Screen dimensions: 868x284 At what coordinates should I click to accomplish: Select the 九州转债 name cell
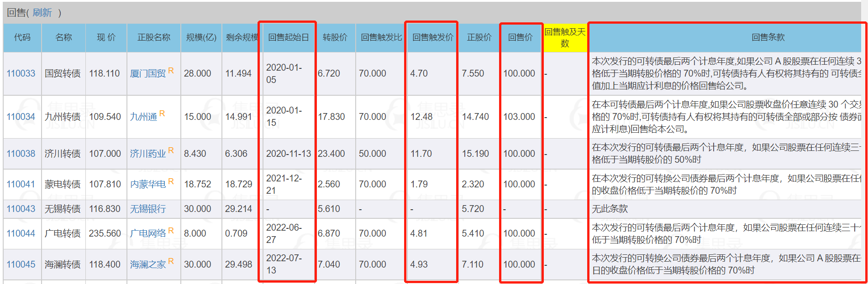(63, 117)
